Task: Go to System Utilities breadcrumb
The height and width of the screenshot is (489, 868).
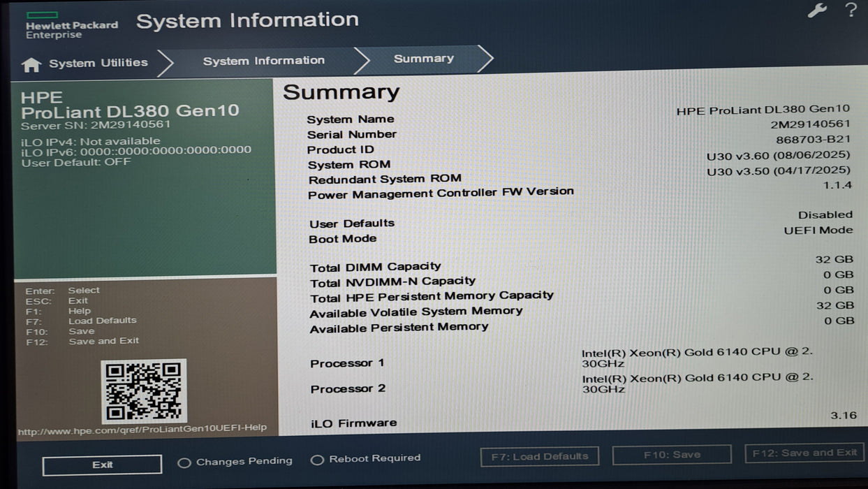Action: click(x=98, y=63)
